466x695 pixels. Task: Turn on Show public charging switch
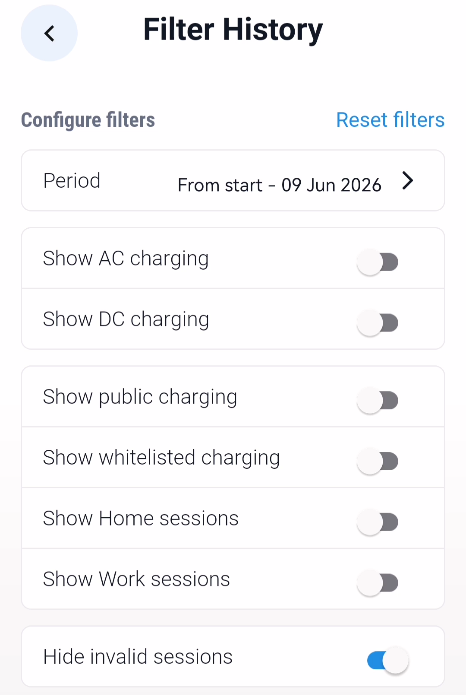click(377, 400)
